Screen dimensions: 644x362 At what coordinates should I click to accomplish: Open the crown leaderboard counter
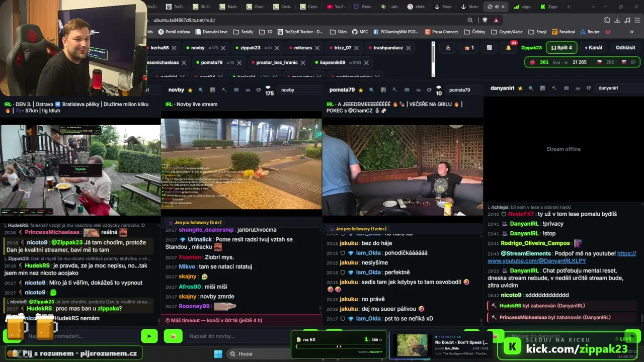(x=469, y=48)
